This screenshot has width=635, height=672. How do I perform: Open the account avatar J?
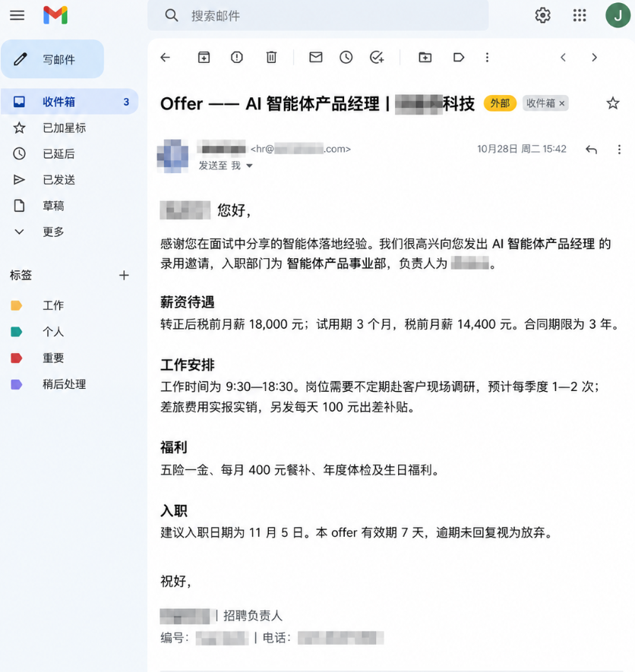[618, 15]
